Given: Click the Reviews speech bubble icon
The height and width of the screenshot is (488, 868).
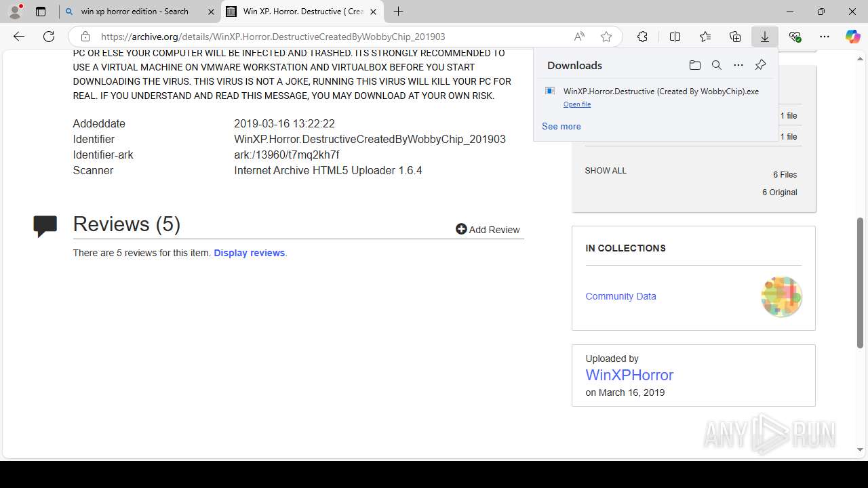Looking at the screenshot, I should tap(45, 226).
